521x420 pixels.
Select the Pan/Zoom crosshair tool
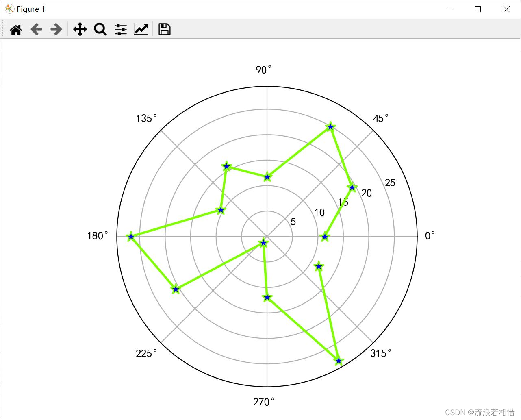[x=80, y=29]
